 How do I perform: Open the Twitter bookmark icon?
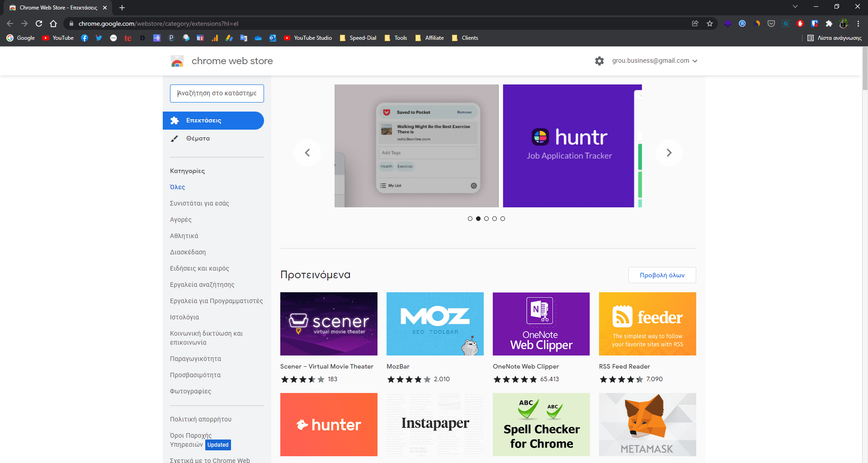[x=99, y=38]
